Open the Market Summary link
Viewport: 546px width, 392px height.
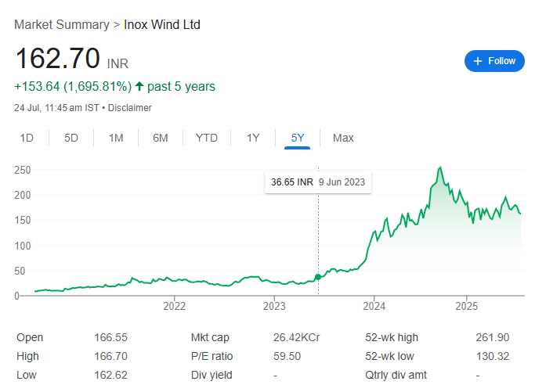pos(62,25)
